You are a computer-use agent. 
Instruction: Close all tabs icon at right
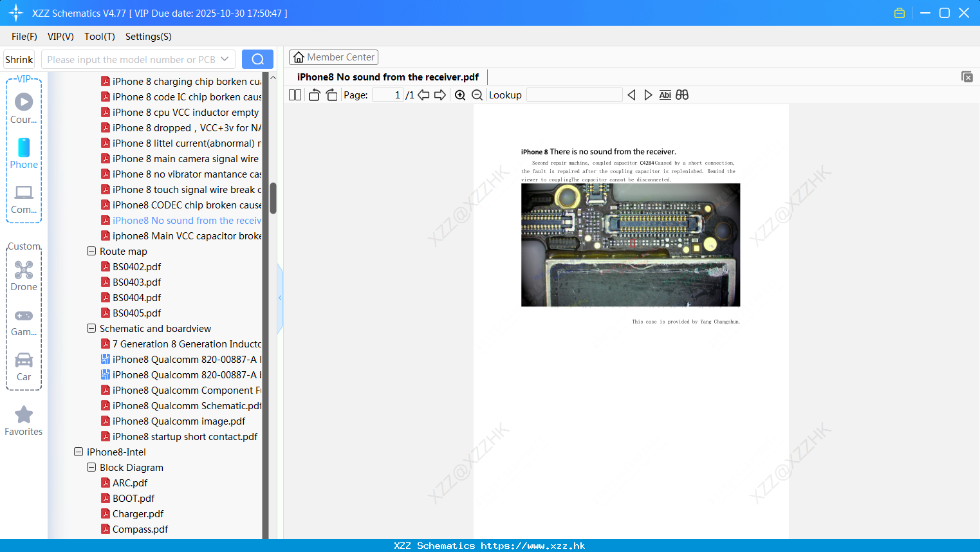[x=967, y=77]
